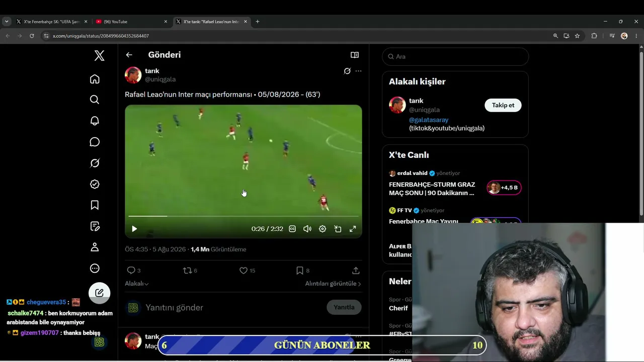This screenshot has height=362, width=644.
Task: Open tarık's avatar in Alakalı kişiler
Action: point(397,105)
